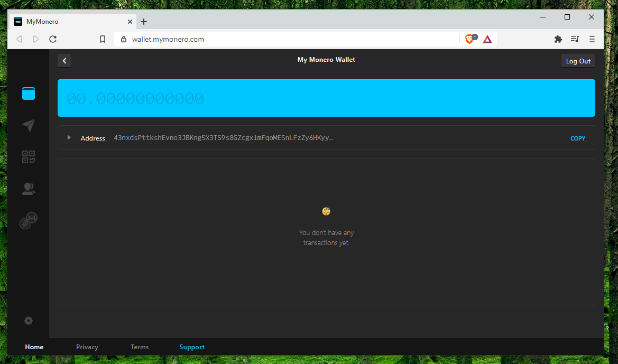The height and width of the screenshot is (364, 618).
Task: Open the Home footer link
Action: tap(34, 347)
